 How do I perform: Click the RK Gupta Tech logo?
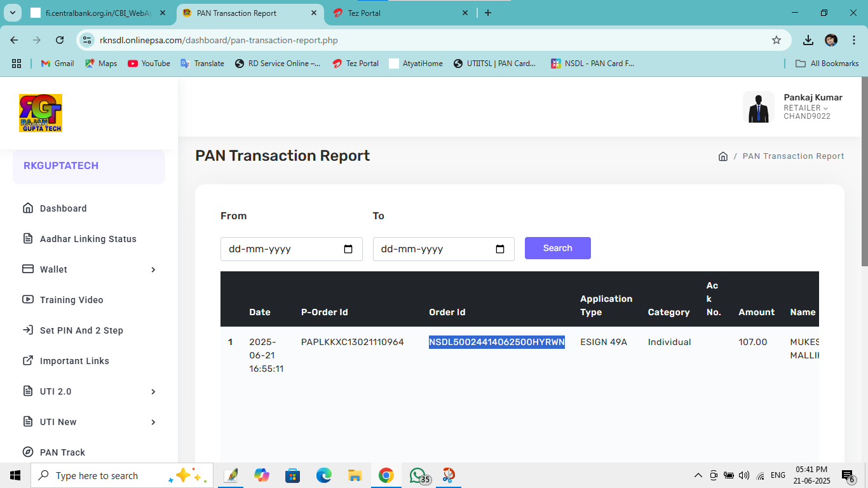coord(41,113)
